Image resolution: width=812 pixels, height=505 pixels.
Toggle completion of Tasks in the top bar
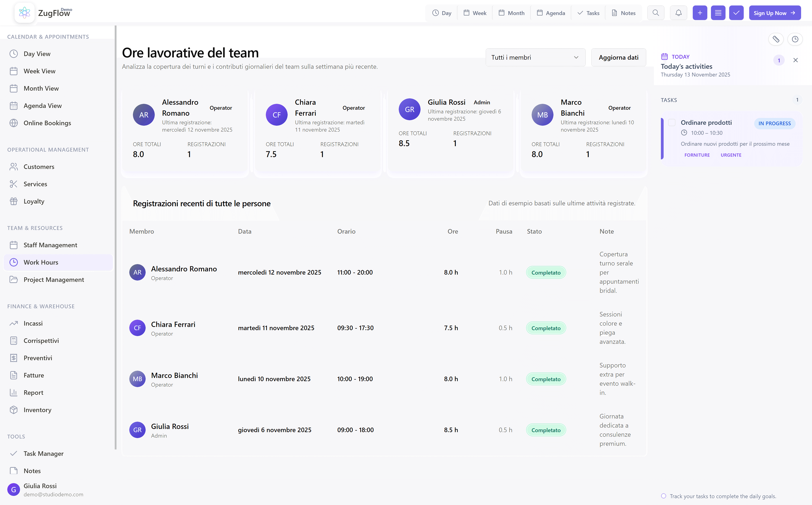(x=588, y=13)
